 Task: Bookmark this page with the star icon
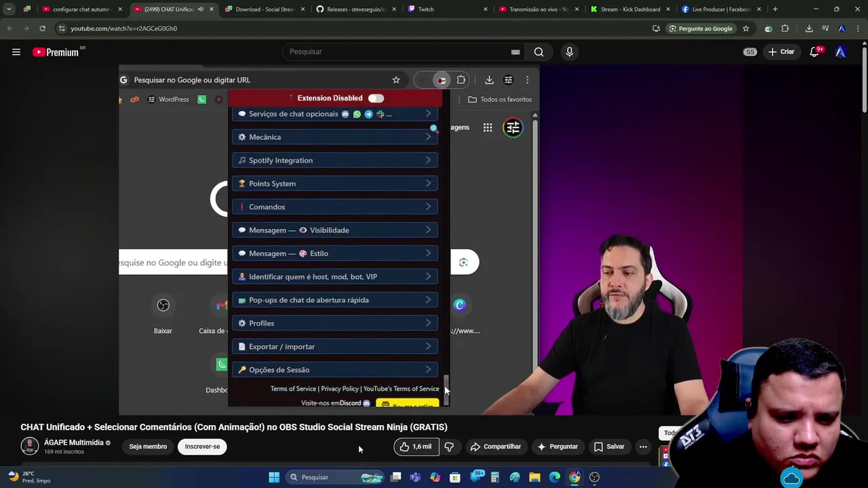(x=746, y=28)
